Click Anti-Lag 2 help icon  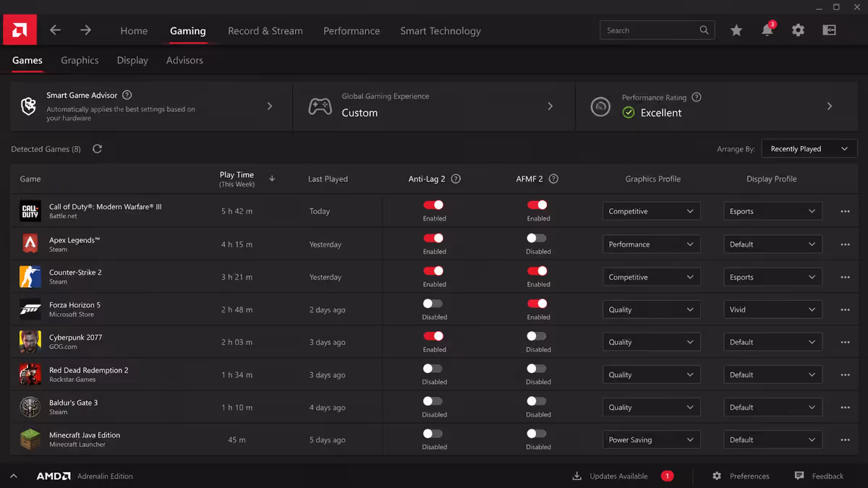[x=456, y=179]
